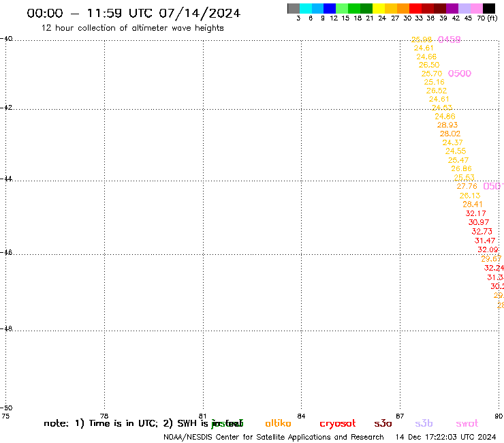This screenshot has height=443, width=504.
Task: Click the wave height value 25.16
Action: click(x=435, y=82)
